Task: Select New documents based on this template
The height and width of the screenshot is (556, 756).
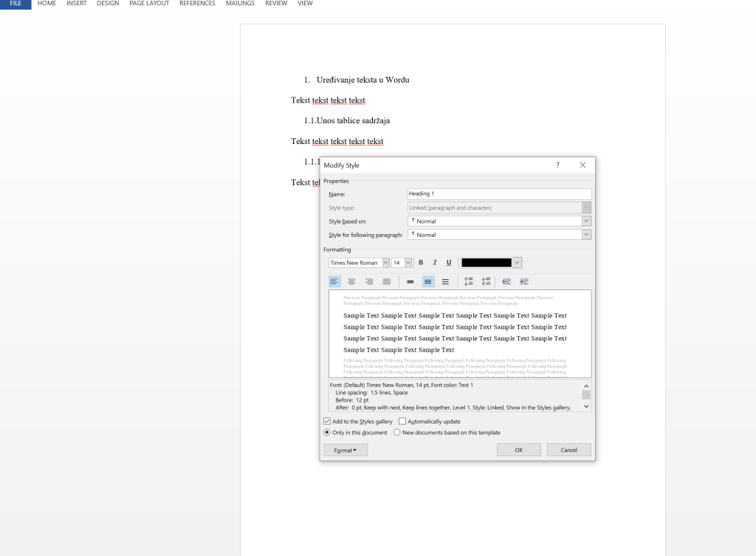Action: click(x=397, y=433)
